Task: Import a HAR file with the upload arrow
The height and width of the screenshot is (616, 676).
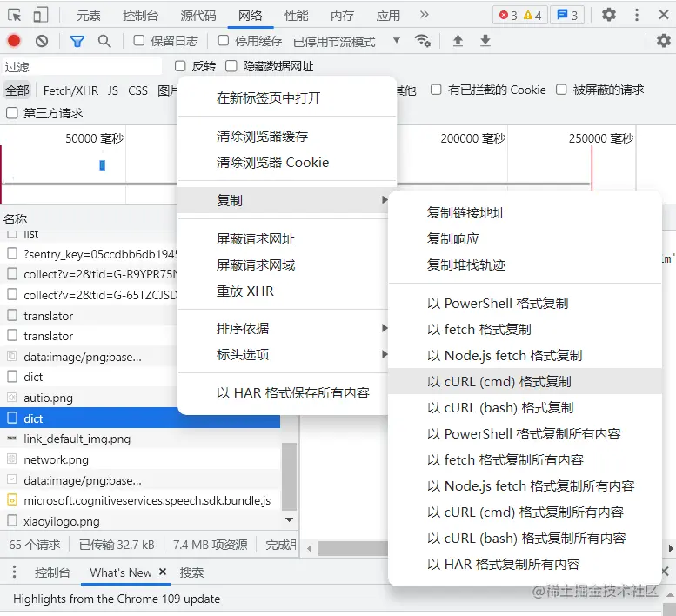Action: pos(458,41)
